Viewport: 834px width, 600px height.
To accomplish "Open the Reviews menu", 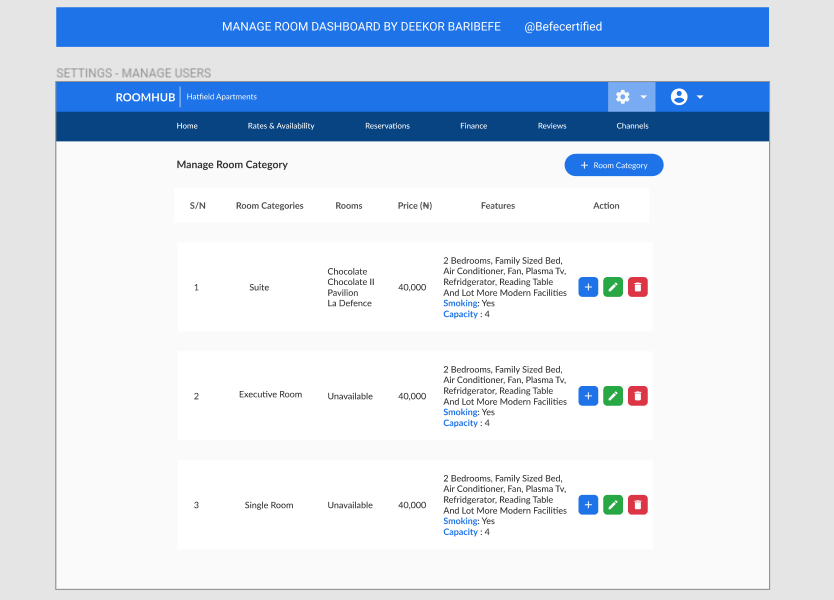I will click(552, 126).
